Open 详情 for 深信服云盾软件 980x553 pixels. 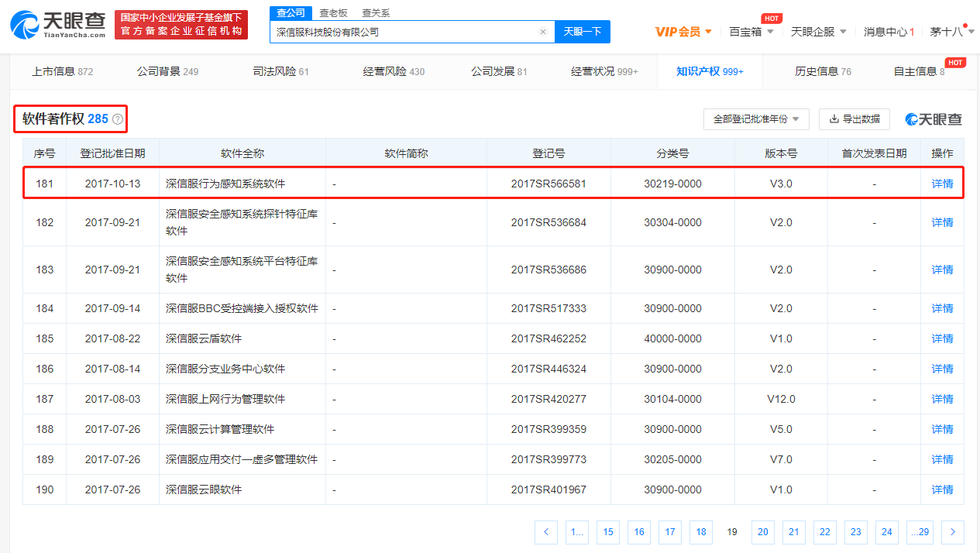(942, 338)
